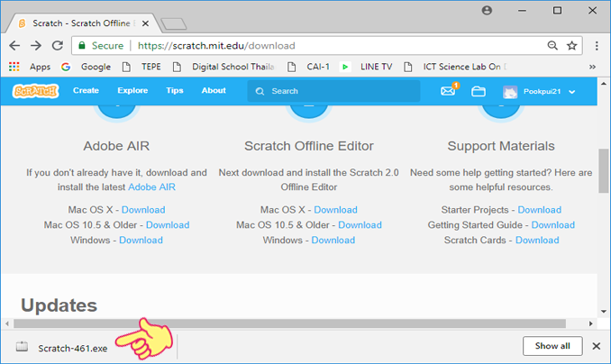Open the TEPE bookmark
Image resolution: width=611 pixels, height=364 pixels.
(141, 67)
